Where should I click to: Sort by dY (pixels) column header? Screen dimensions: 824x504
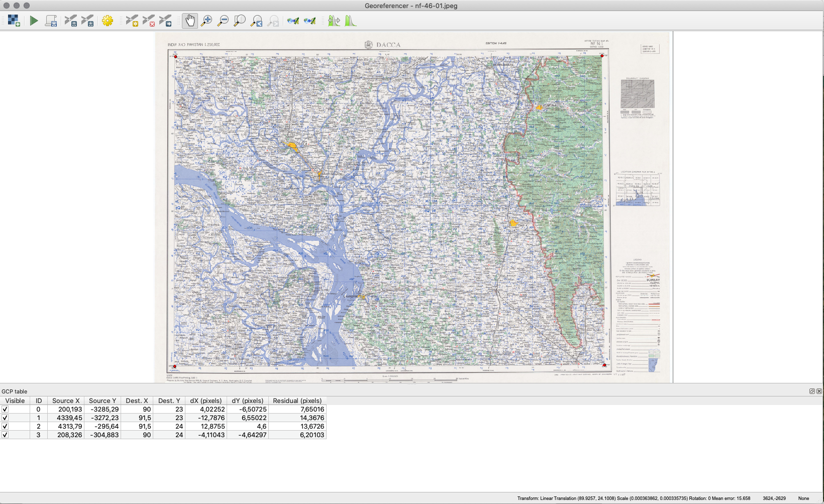coord(248,400)
